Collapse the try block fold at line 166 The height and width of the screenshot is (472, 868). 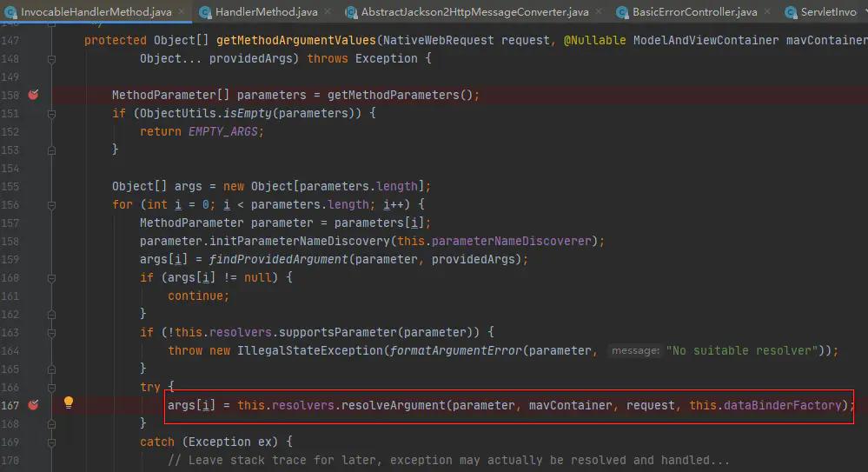[x=51, y=387]
